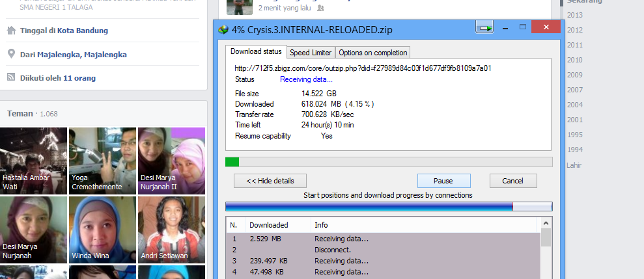This screenshot has width=644, height=279.
Task: Click the zbigz download URL text
Action: click(x=363, y=68)
